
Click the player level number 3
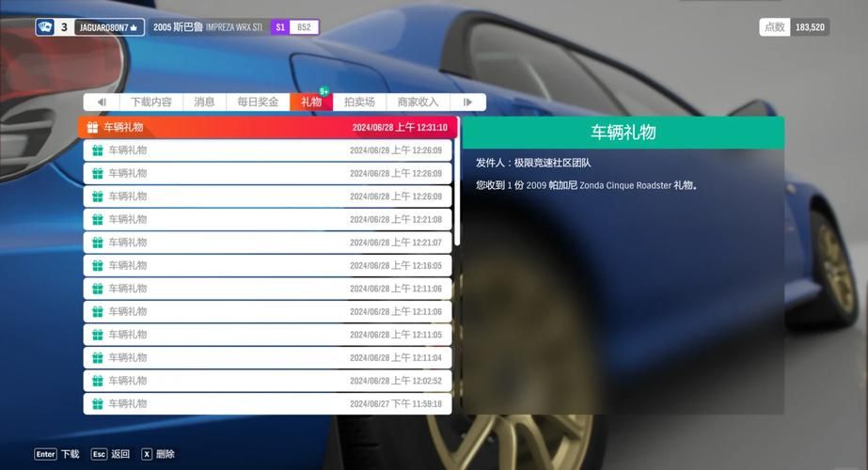64,27
